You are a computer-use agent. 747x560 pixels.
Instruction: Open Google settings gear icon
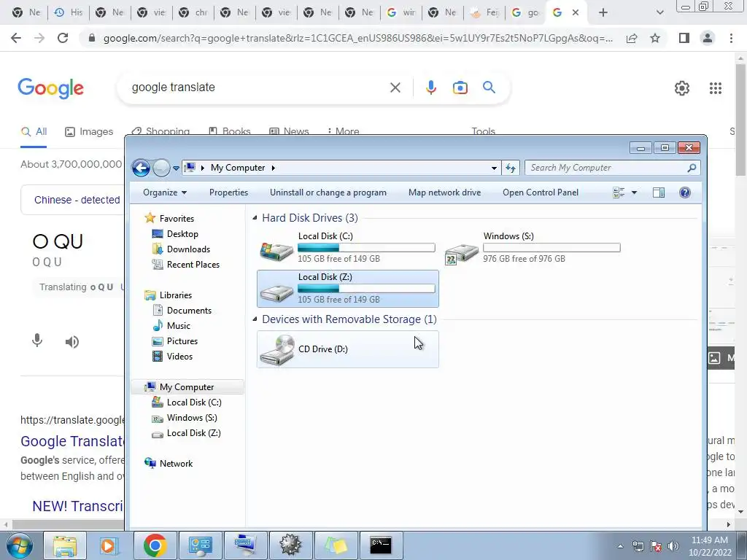[682, 88]
